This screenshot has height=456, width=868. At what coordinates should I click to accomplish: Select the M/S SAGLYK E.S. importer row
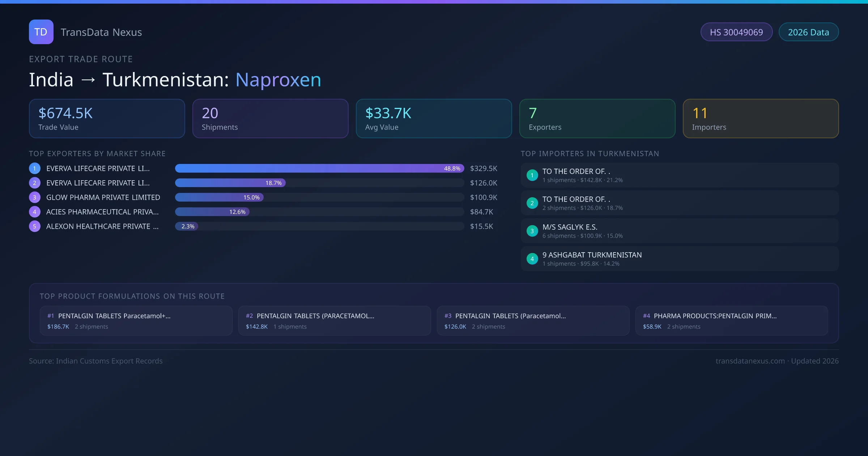(x=679, y=231)
